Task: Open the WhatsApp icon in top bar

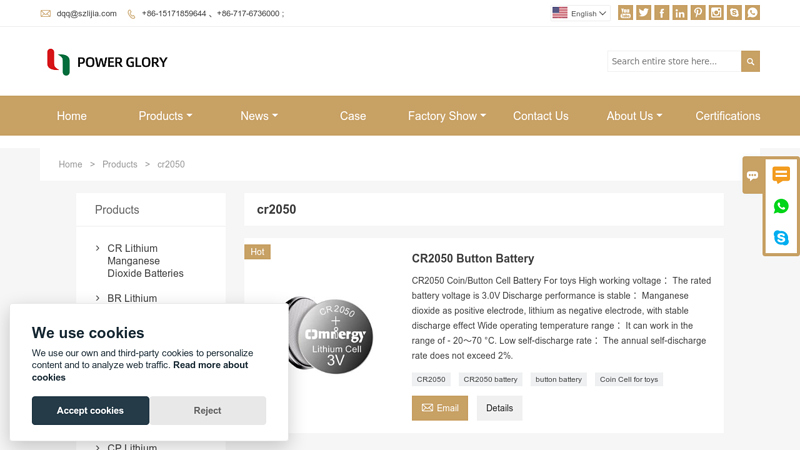Action: click(753, 13)
